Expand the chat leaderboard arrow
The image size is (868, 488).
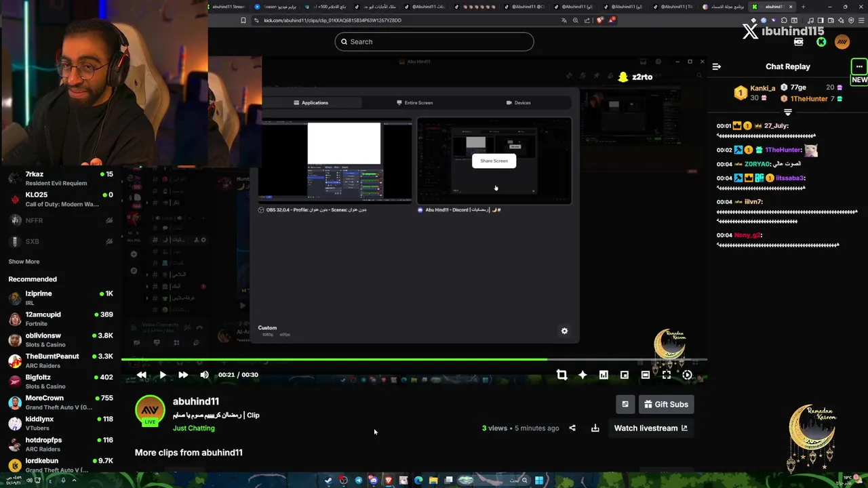click(x=788, y=112)
